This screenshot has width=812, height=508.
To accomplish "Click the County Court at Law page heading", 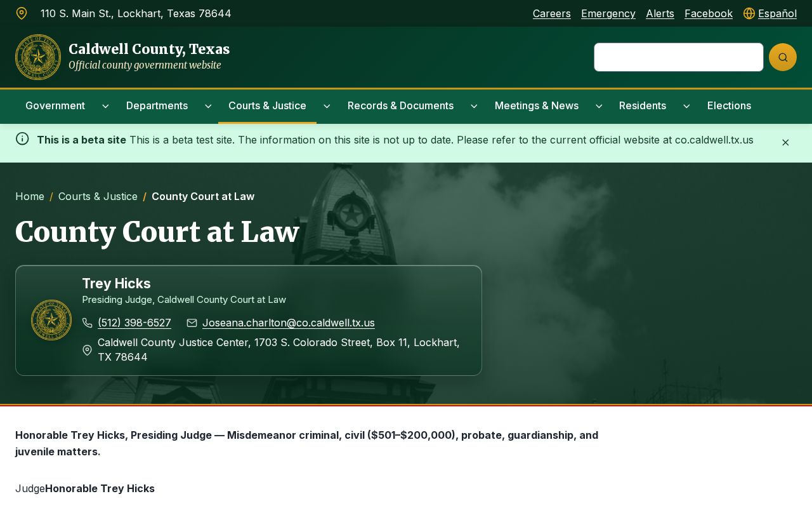I will pos(157,232).
